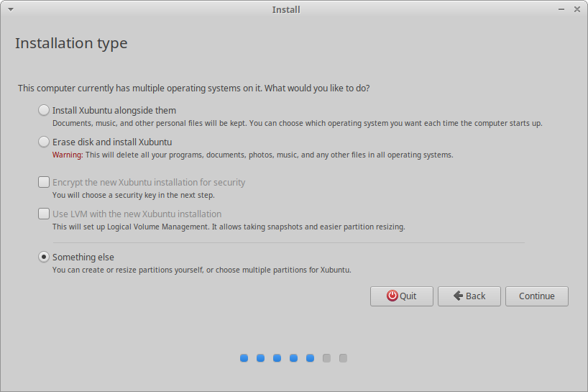Click the second blue progress dot
The image size is (588, 392).
[x=260, y=357]
